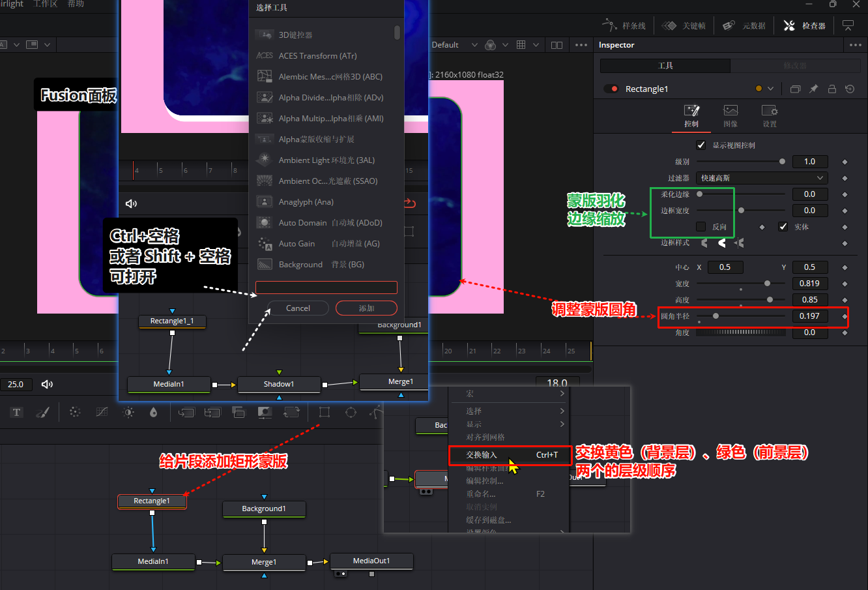
Task: Select the middle border style icon
Action: (x=722, y=243)
